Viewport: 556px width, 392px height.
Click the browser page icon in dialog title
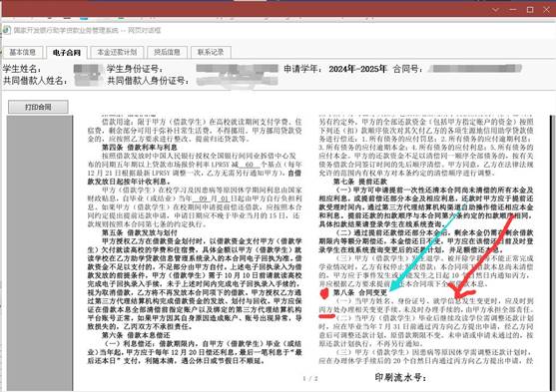pyautogui.click(x=7, y=30)
